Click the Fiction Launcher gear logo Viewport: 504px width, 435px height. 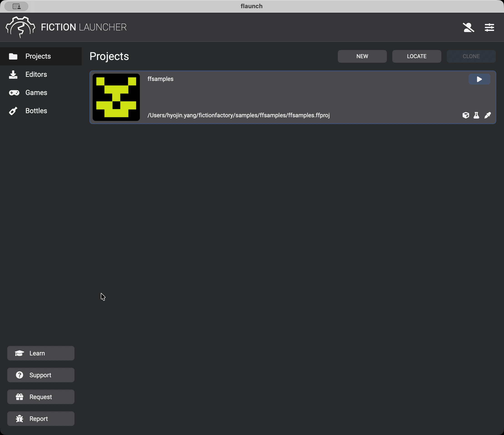(x=20, y=27)
